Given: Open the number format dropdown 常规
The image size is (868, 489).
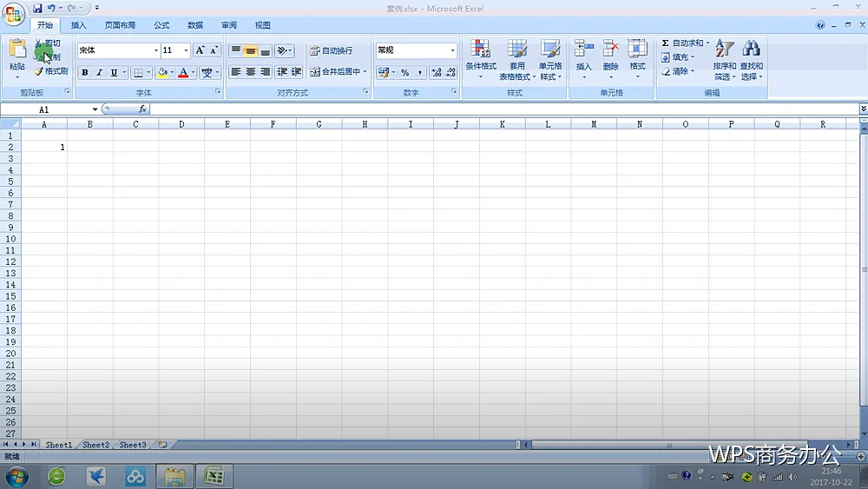Looking at the screenshot, I should click(417, 50).
